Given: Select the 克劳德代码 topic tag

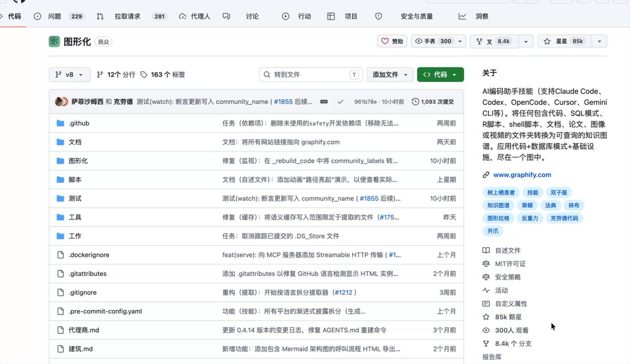Looking at the screenshot, I should click(564, 218).
